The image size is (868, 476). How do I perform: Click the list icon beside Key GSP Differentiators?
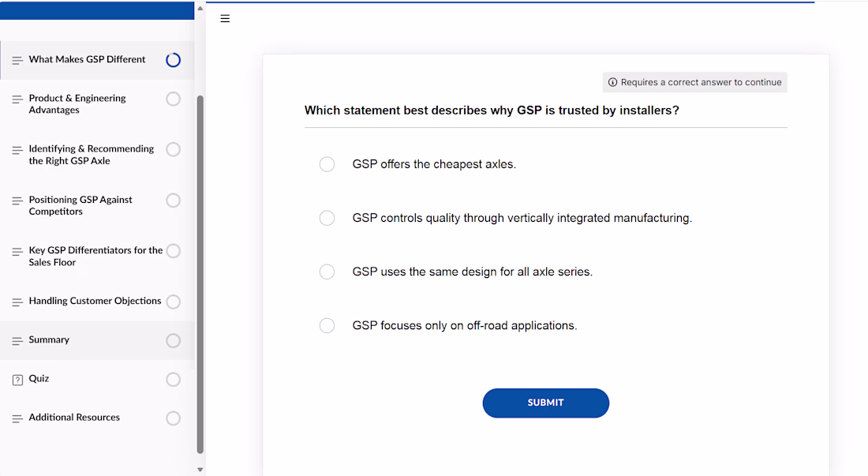(17, 252)
